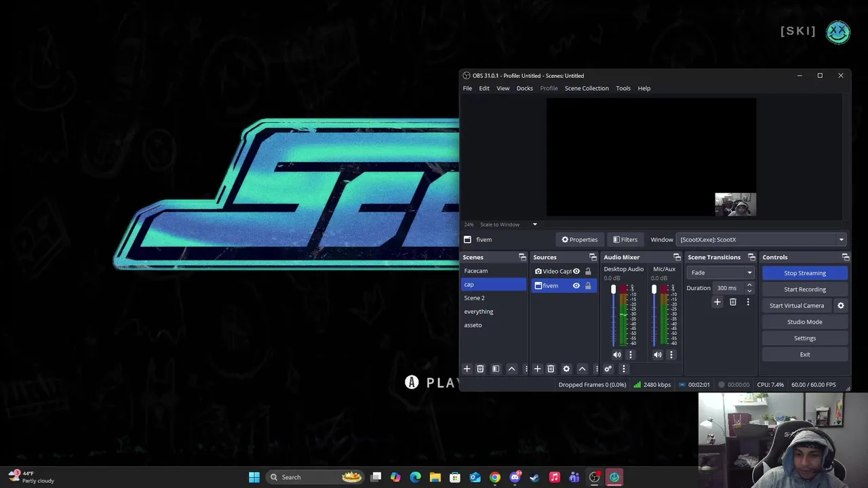The width and height of the screenshot is (868, 488).
Task: Toggle visibility of fivem source
Action: click(576, 286)
